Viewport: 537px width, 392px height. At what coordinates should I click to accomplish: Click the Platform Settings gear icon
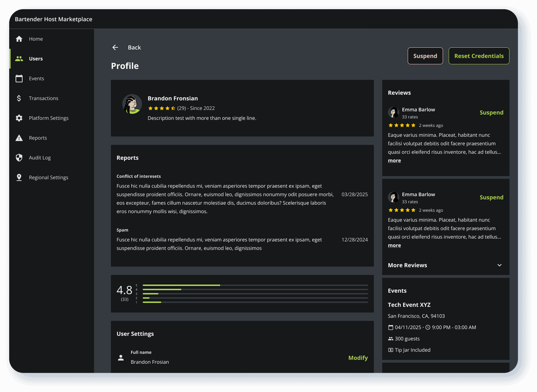tap(19, 118)
